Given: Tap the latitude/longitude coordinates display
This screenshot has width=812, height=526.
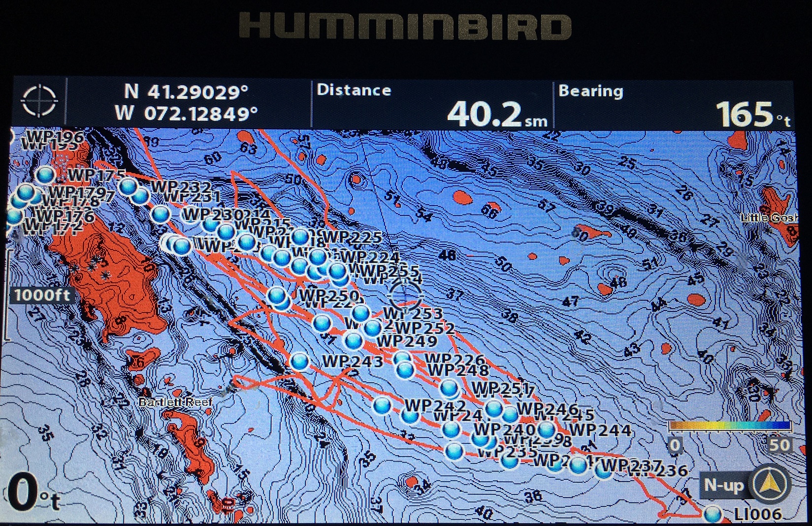Looking at the screenshot, I should tap(187, 102).
